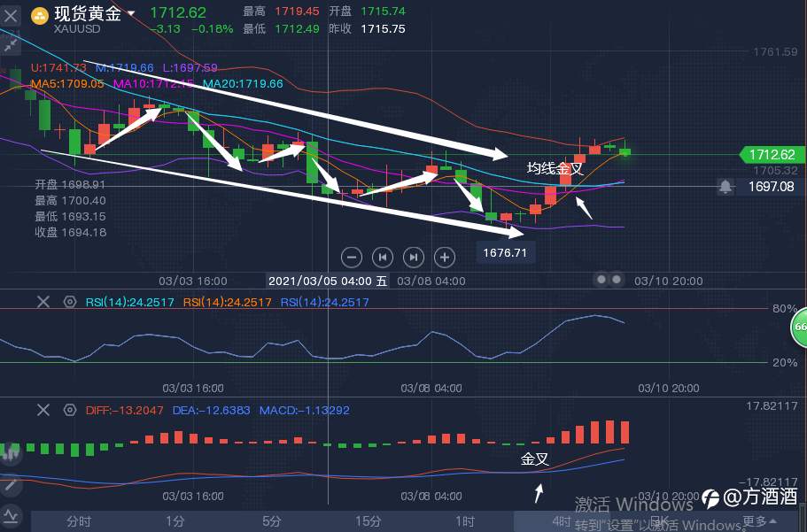Click the current price tag 1712.62
This screenshot has width=807, height=532.
(x=772, y=154)
